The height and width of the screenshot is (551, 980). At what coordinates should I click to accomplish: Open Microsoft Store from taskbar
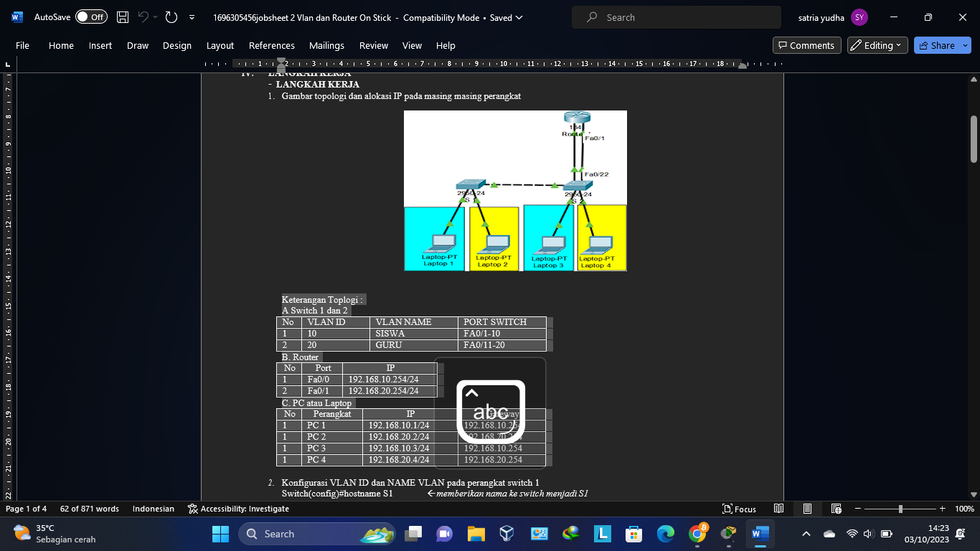pyautogui.click(x=633, y=534)
